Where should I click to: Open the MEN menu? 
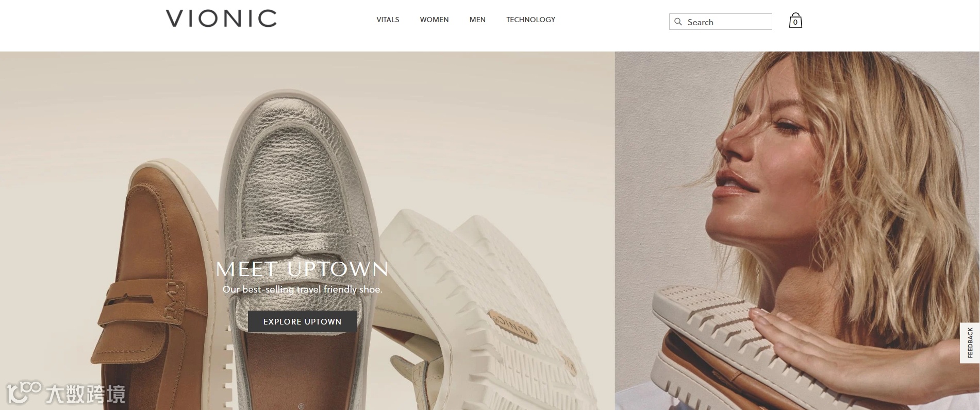(477, 20)
